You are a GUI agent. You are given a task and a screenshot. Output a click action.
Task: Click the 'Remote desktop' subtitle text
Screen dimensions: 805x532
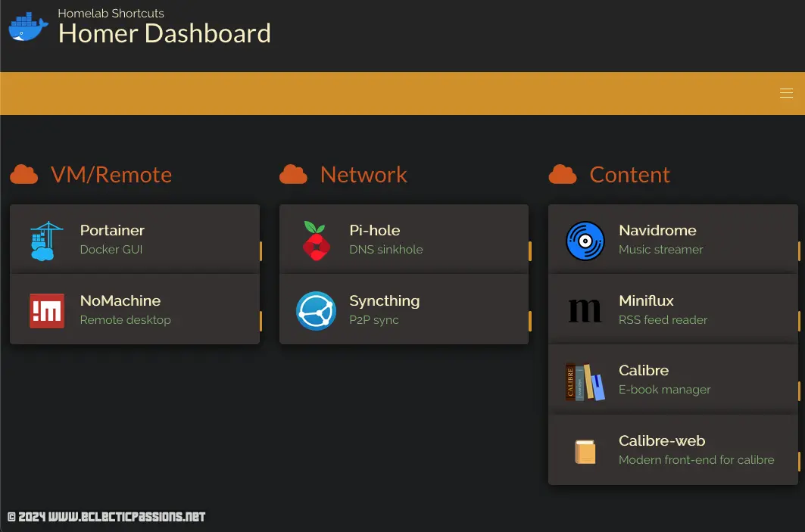point(125,319)
